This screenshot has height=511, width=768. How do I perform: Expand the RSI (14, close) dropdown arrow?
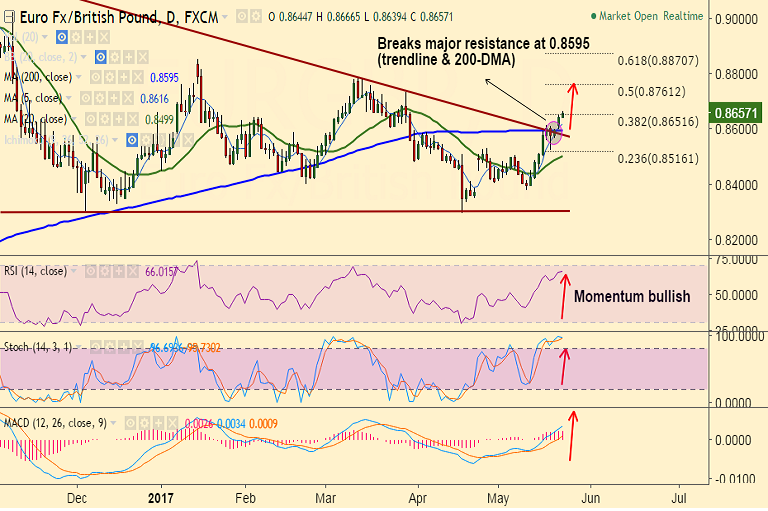pyautogui.click(x=74, y=271)
